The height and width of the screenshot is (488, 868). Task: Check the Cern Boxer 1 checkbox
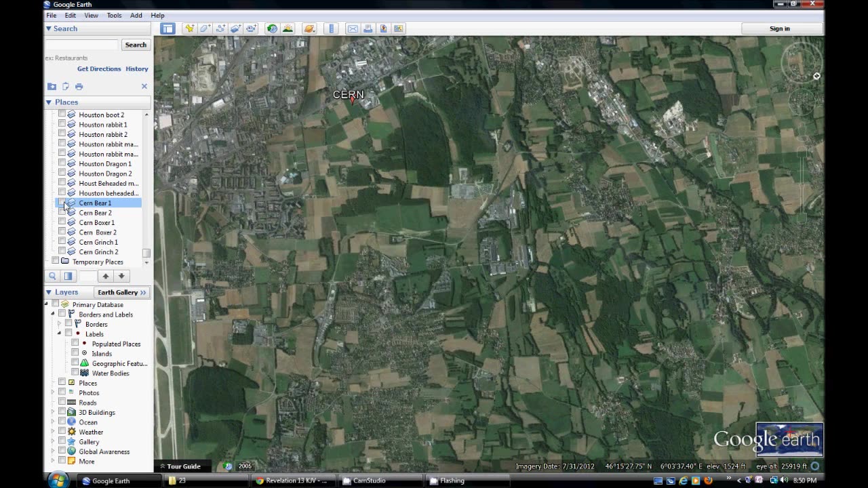[x=62, y=222]
